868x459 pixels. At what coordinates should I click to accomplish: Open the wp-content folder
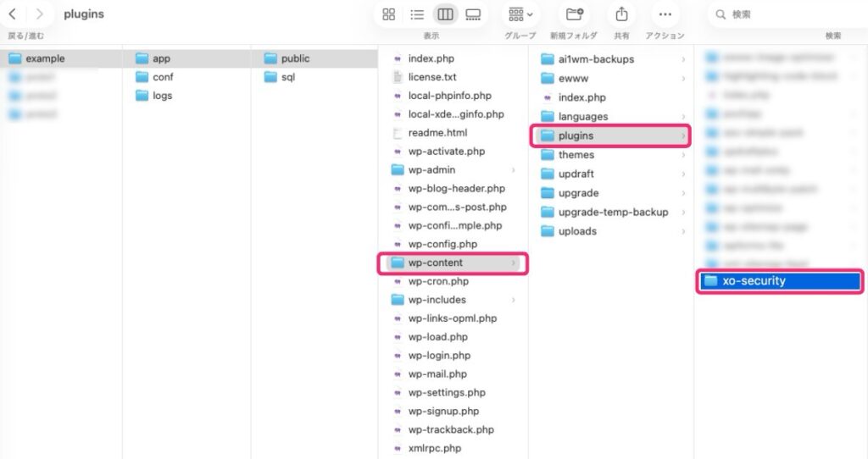[435, 263]
